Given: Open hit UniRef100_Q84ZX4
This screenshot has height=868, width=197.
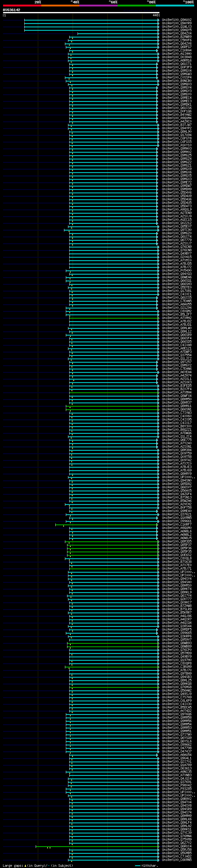Looking at the screenshot, I should click(177, 33).
